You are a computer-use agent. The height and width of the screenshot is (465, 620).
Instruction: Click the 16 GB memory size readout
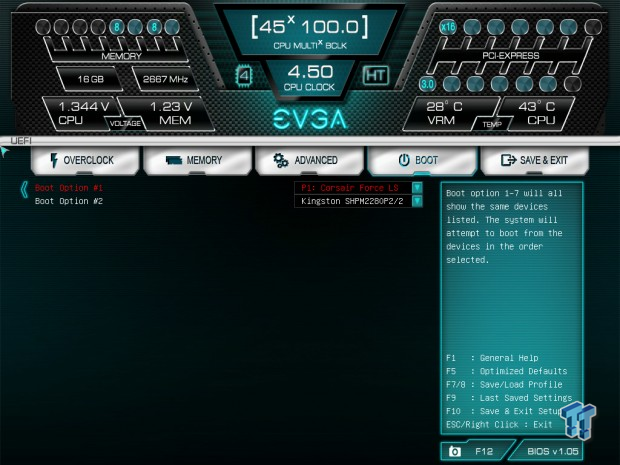(x=91, y=79)
